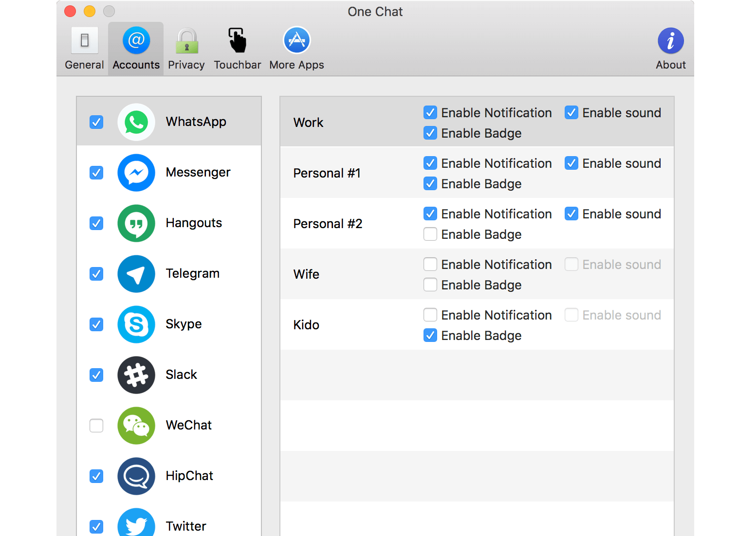Disable Enable Notification for Work account
The height and width of the screenshot is (536, 756).
tap(430, 112)
